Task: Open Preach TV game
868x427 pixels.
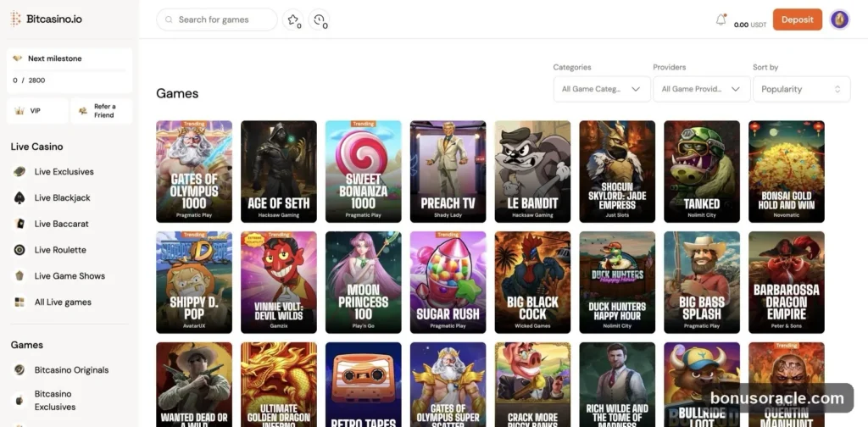Action: pyautogui.click(x=448, y=171)
